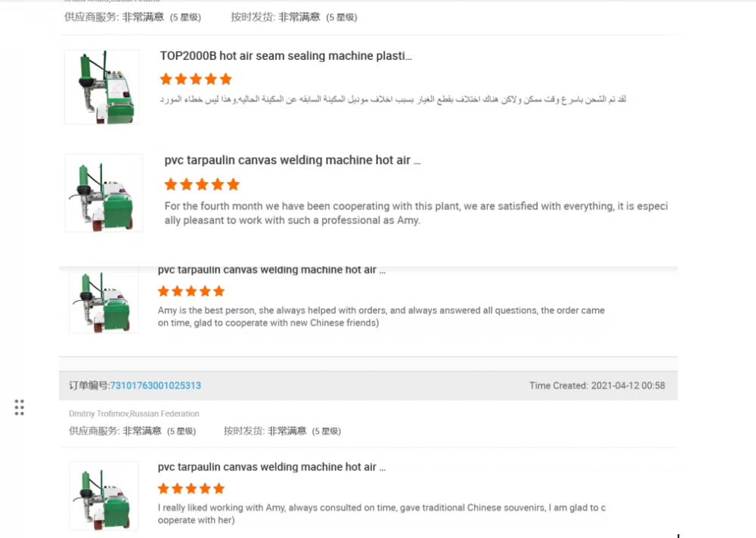Click stars above 'I really liked working with Amy'
Viewport: 756px width, 538px height.
[x=191, y=488]
